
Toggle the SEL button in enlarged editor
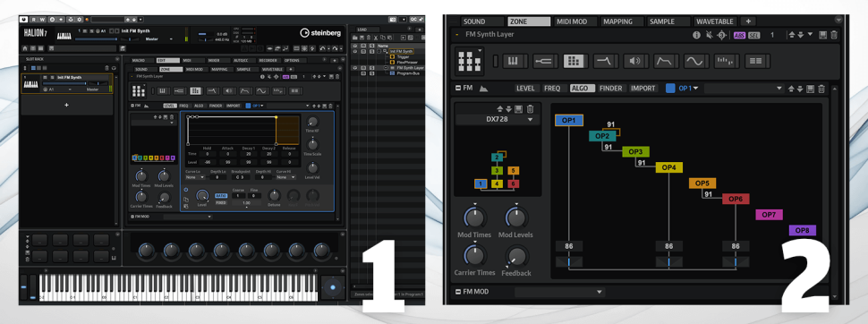pos(754,35)
